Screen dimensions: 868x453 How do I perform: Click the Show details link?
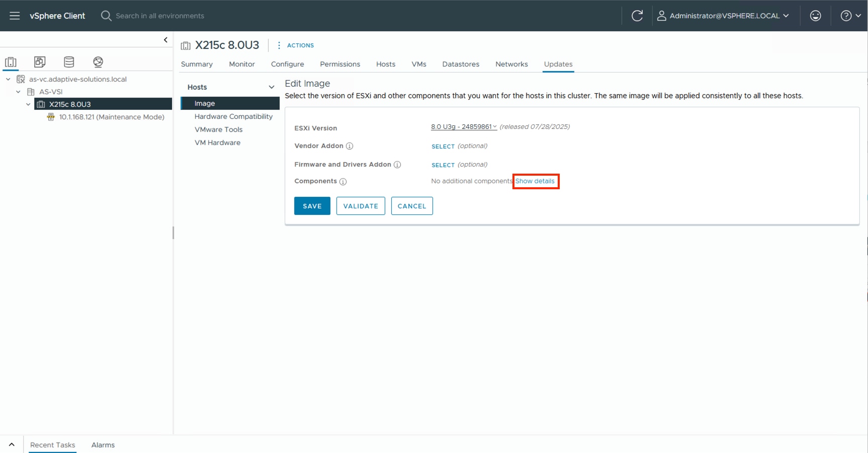[535, 181]
